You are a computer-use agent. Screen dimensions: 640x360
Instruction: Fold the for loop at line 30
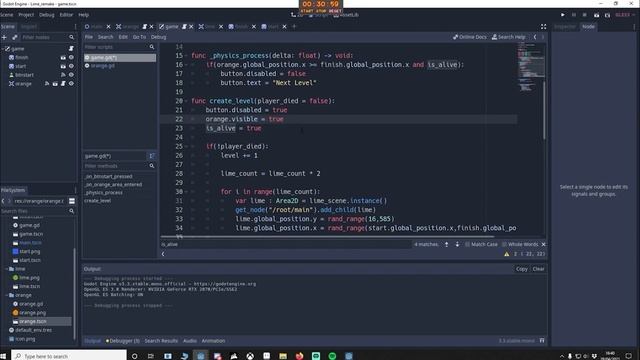[x=187, y=191]
